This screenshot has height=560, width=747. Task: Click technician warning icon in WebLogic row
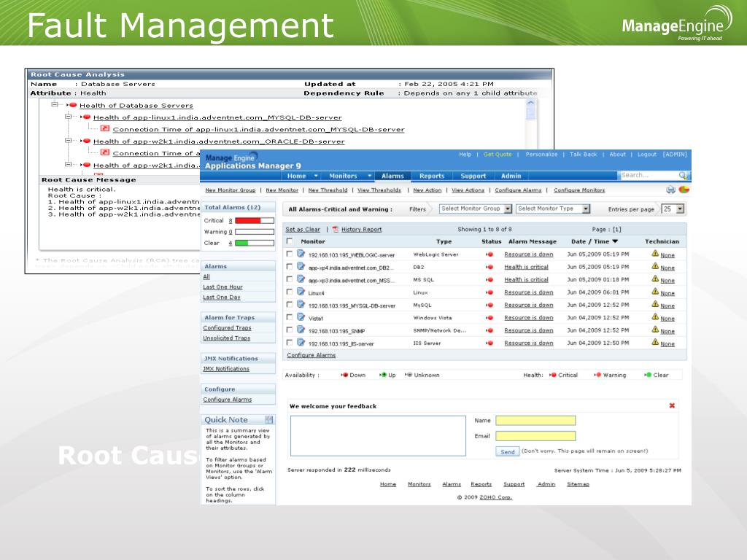point(655,254)
